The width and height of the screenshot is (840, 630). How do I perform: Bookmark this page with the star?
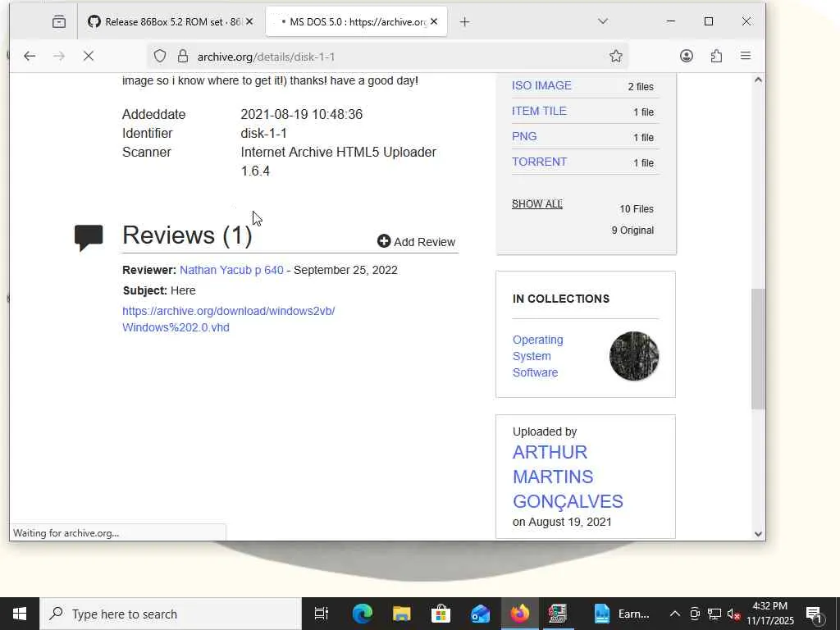coord(615,57)
